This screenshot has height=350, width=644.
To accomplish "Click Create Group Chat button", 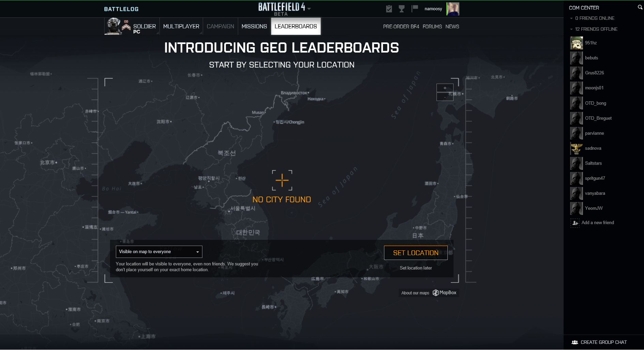I will (599, 342).
